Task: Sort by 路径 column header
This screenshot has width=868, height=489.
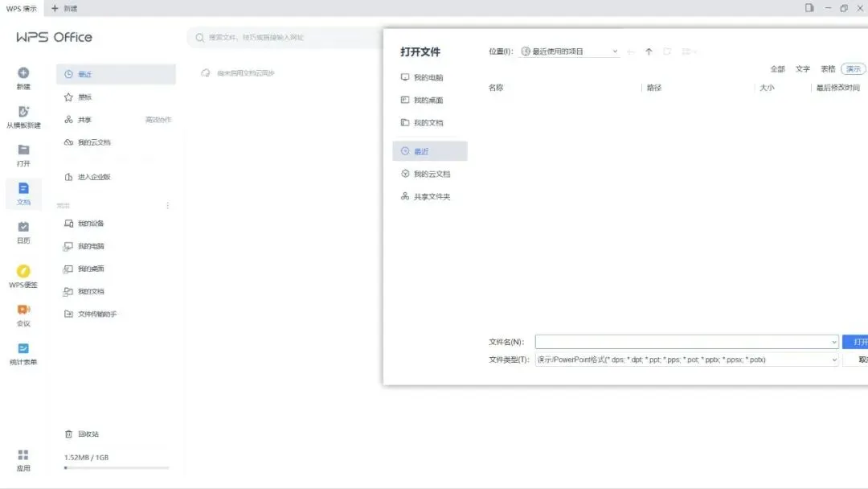Action: [x=654, y=88]
